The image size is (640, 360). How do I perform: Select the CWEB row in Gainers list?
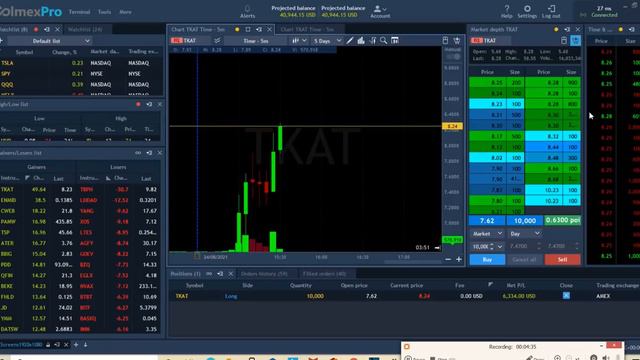[x=39, y=211]
